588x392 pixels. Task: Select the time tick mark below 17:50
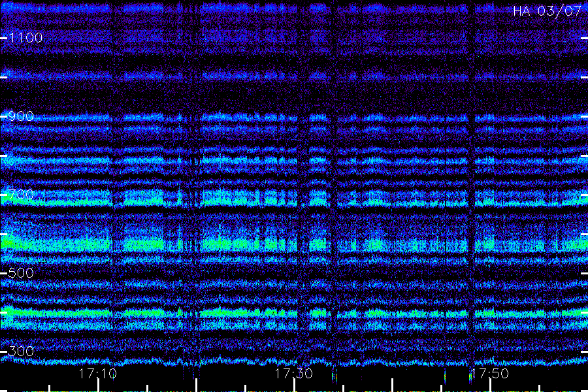[x=490, y=385]
